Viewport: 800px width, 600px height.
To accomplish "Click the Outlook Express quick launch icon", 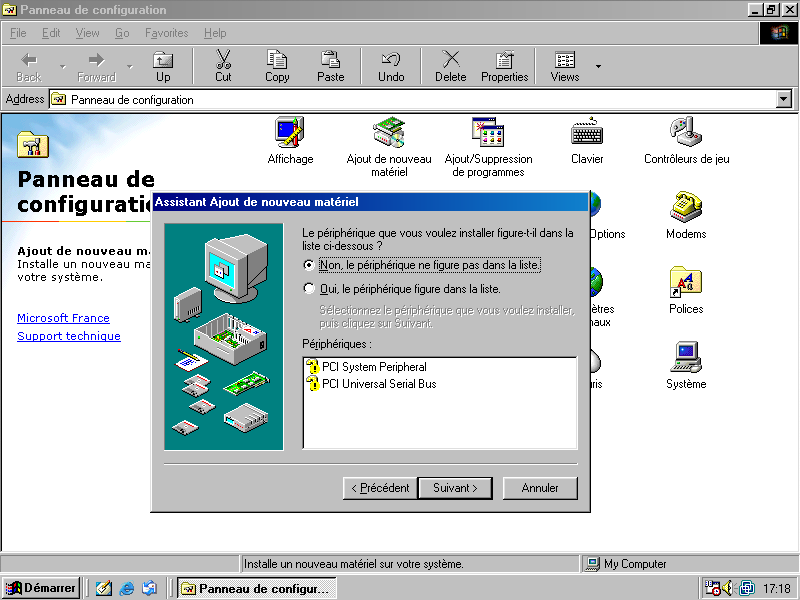I will pos(149,588).
